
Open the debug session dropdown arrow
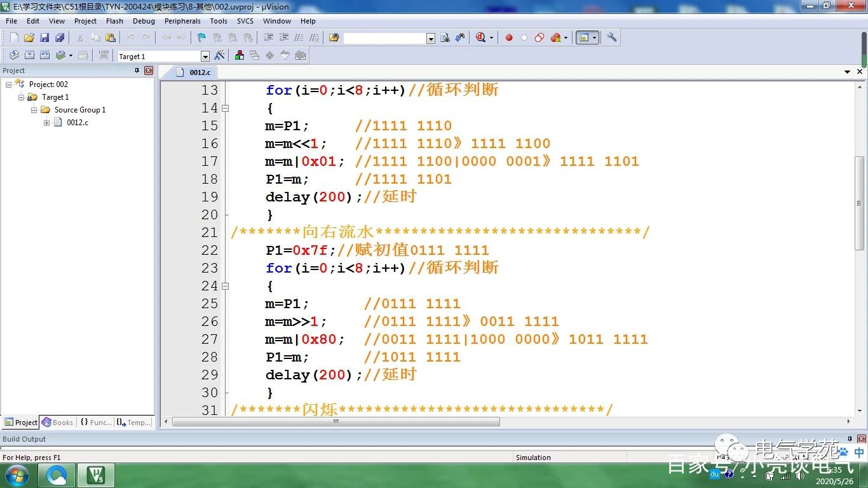point(491,37)
